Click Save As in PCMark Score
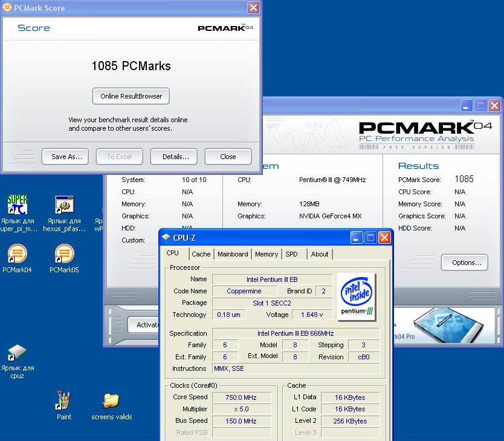 click(x=65, y=157)
